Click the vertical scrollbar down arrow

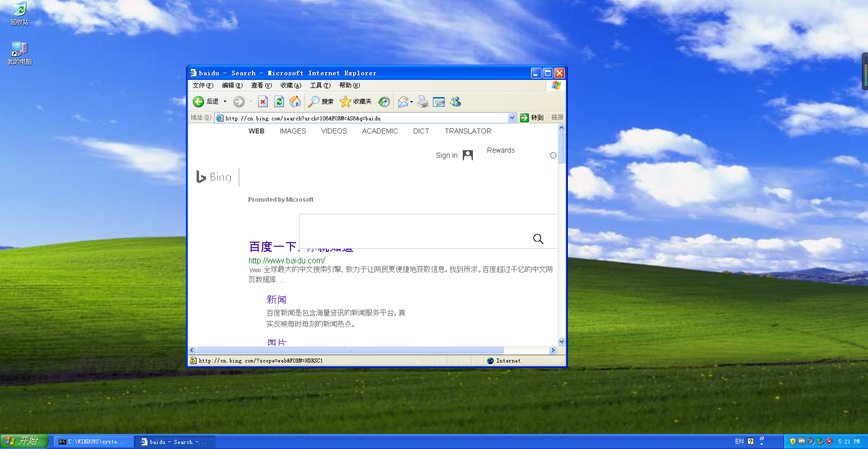coord(561,341)
